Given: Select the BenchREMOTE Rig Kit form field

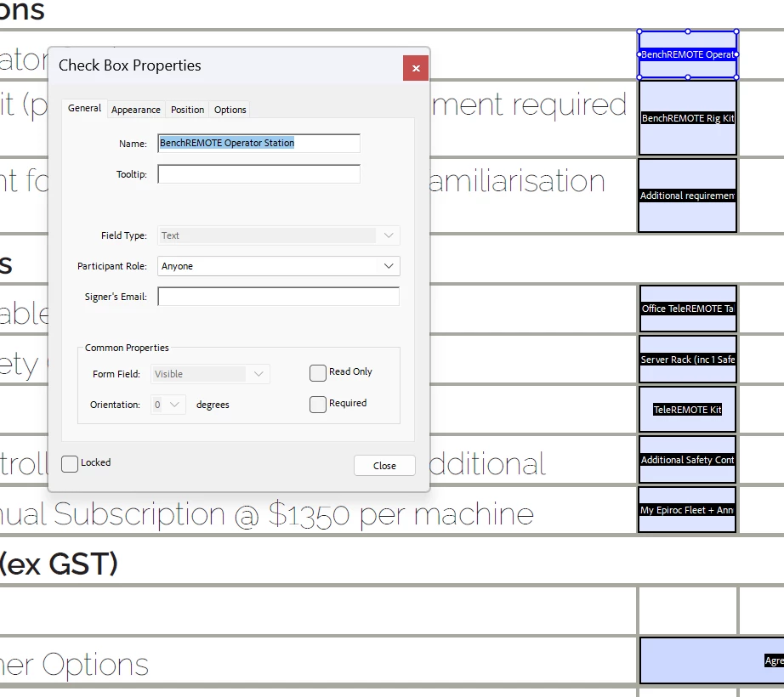Looking at the screenshot, I should 688,118.
